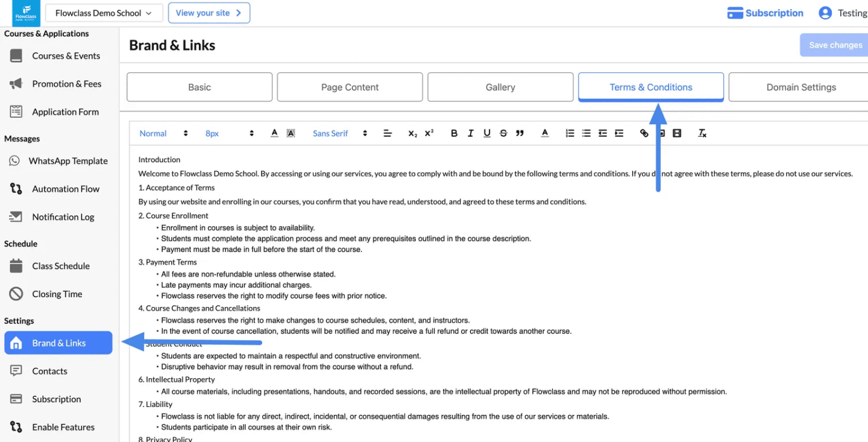Open the Courses & Events book icon
Viewport: 868px width, 442px height.
16,55
